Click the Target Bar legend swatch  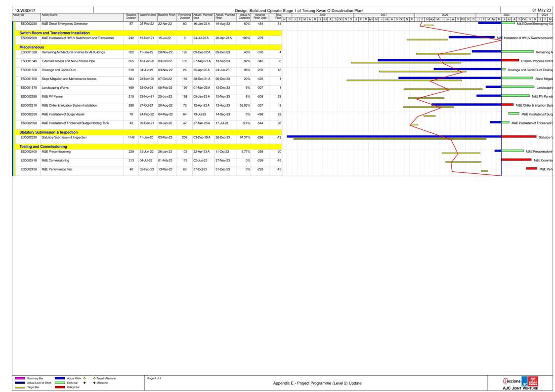point(20,387)
